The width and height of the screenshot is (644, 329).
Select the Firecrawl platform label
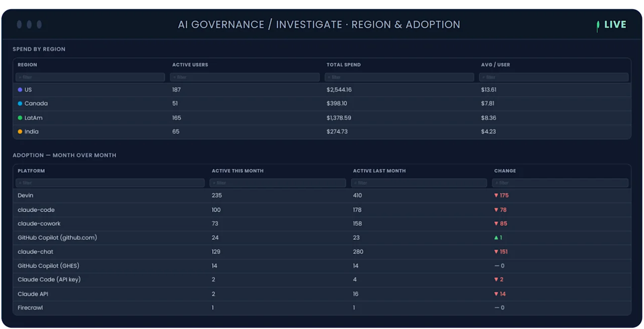click(x=30, y=308)
